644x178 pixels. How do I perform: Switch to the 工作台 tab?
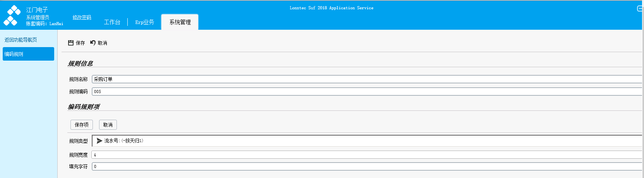click(112, 22)
